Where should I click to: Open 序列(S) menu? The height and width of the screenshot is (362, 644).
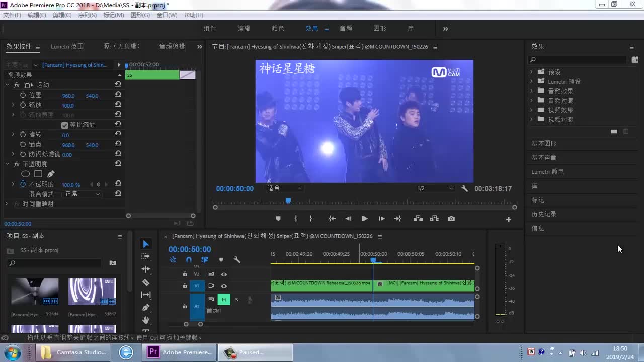[88, 15]
